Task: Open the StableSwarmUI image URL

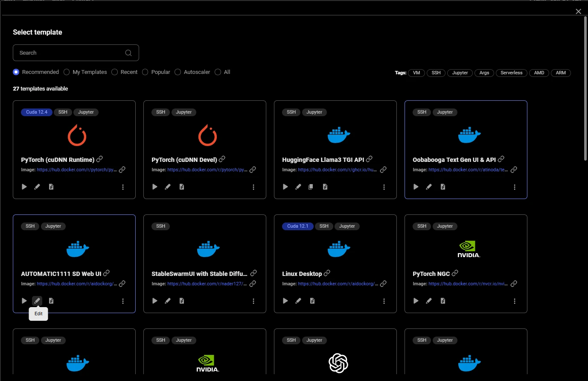Action: tap(207, 284)
